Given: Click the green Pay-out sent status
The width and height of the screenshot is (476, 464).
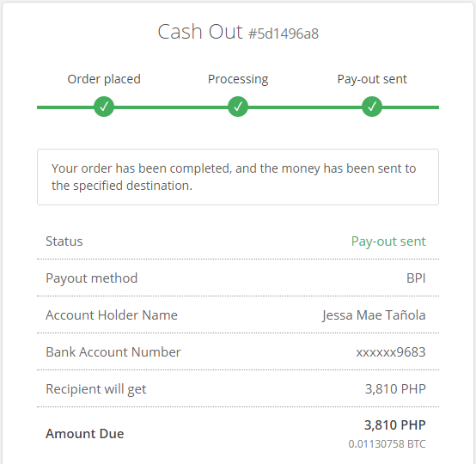Looking at the screenshot, I should pyautogui.click(x=388, y=241).
